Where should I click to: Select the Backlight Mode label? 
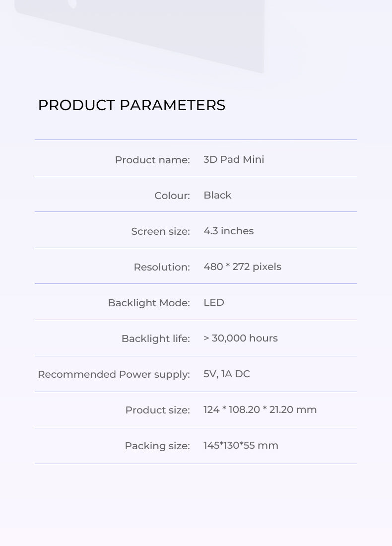[149, 303]
